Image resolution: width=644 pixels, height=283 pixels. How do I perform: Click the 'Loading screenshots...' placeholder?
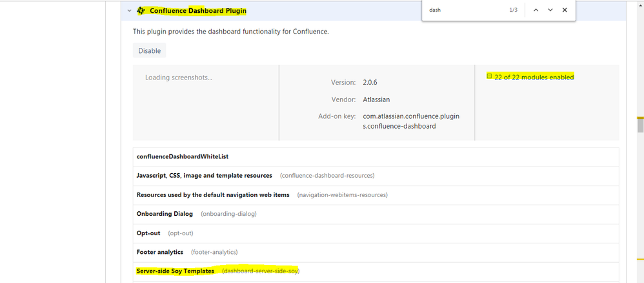(179, 78)
